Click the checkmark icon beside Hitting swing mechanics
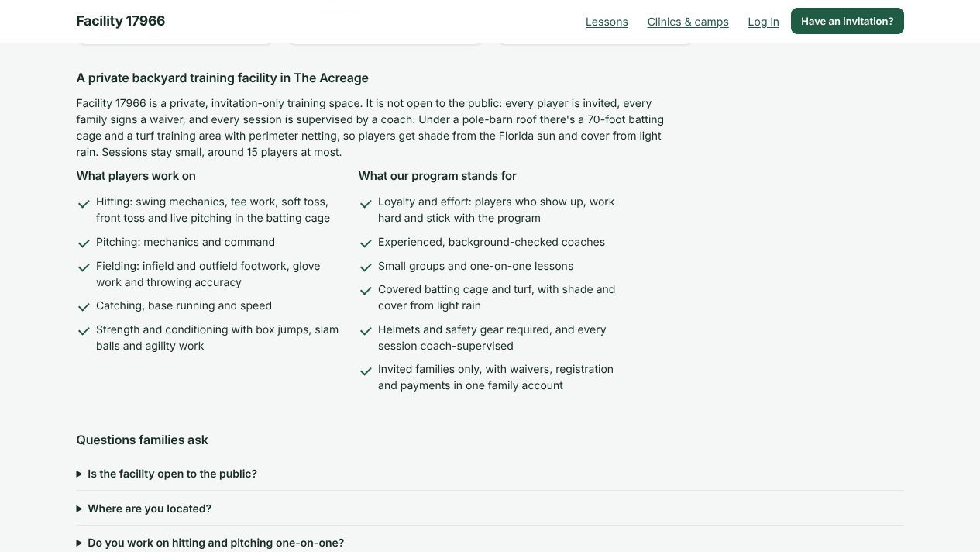This screenshot has width=980, height=552. point(84,204)
